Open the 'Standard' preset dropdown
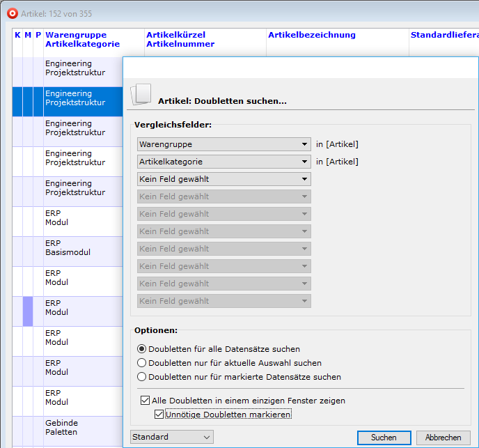 (171, 437)
